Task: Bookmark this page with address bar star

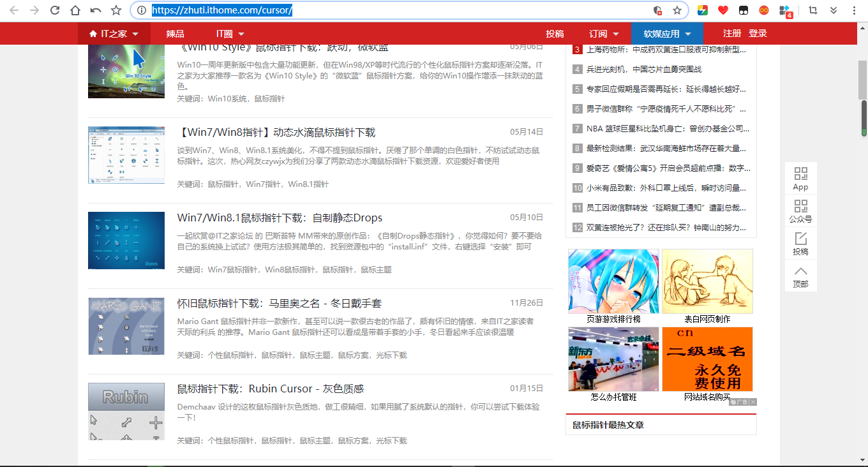Action: [x=677, y=10]
